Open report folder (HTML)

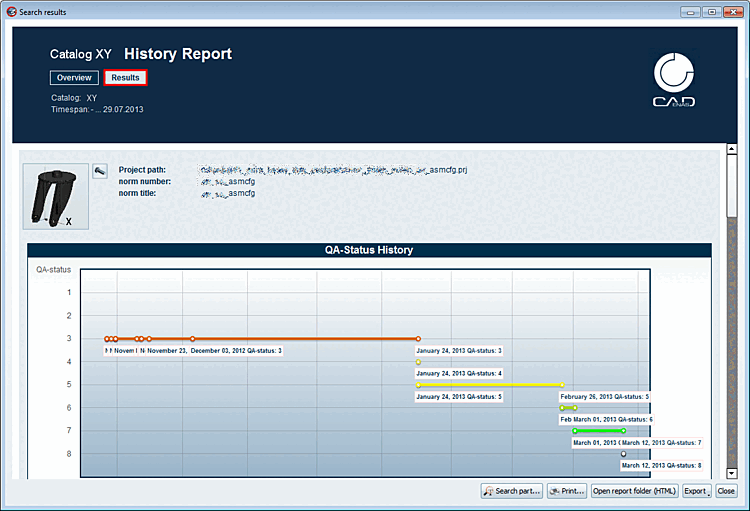[634, 491]
